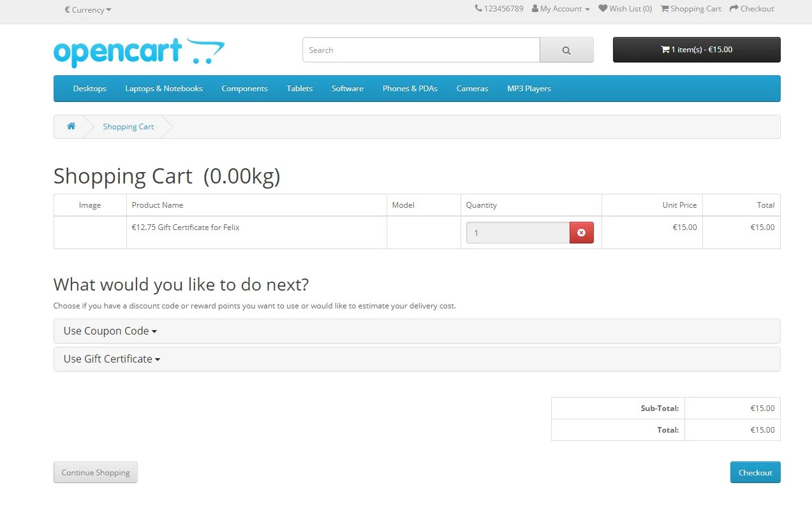This screenshot has height=520, width=812.
Task: Click the person icon beside My Account
Action: pyautogui.click(x=535, y=9)
